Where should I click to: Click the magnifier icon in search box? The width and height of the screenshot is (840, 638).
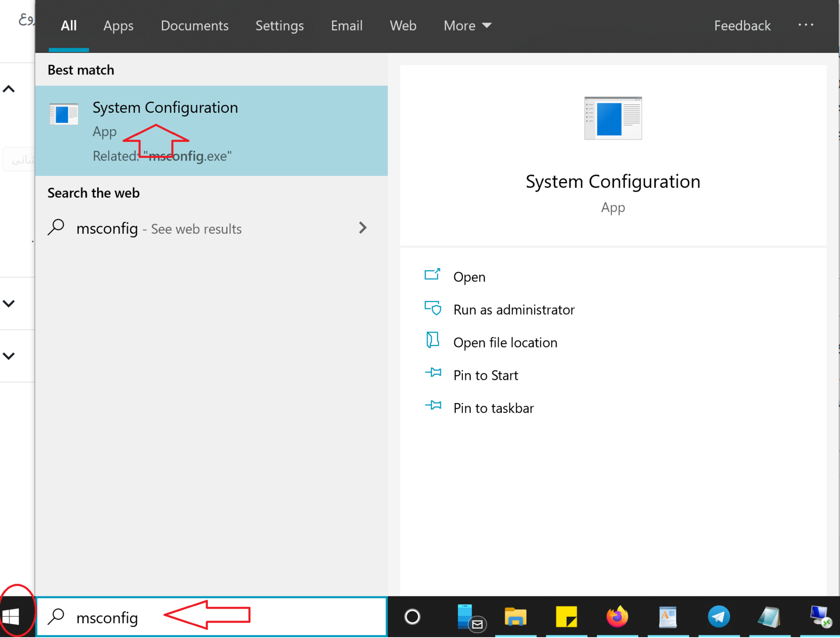(56, 617)
